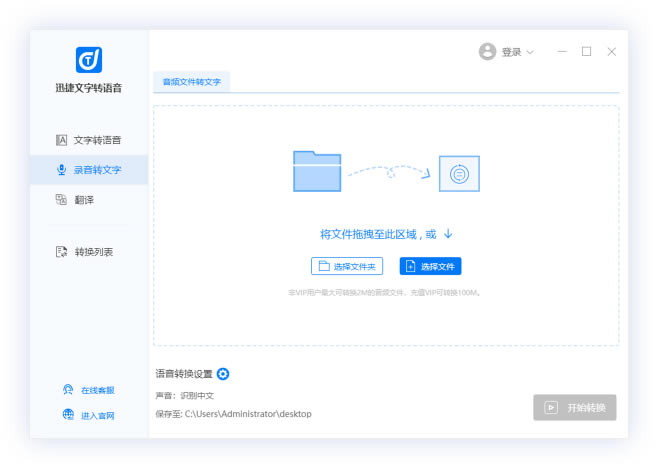Click the 进入官网 globe icon
Viewport: 659px width, 469px height.
pyautogui.click(x=68, y=414)
